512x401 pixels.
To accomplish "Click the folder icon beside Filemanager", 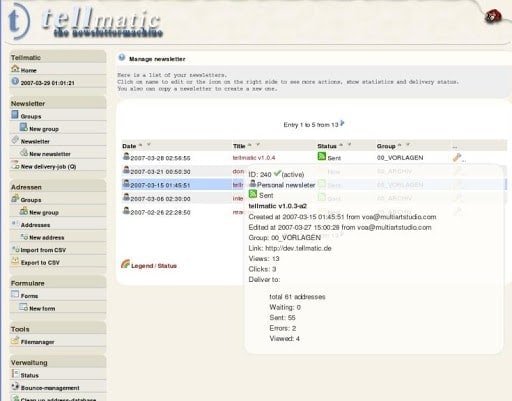I will pyautogui.click(x=15, y=340).
